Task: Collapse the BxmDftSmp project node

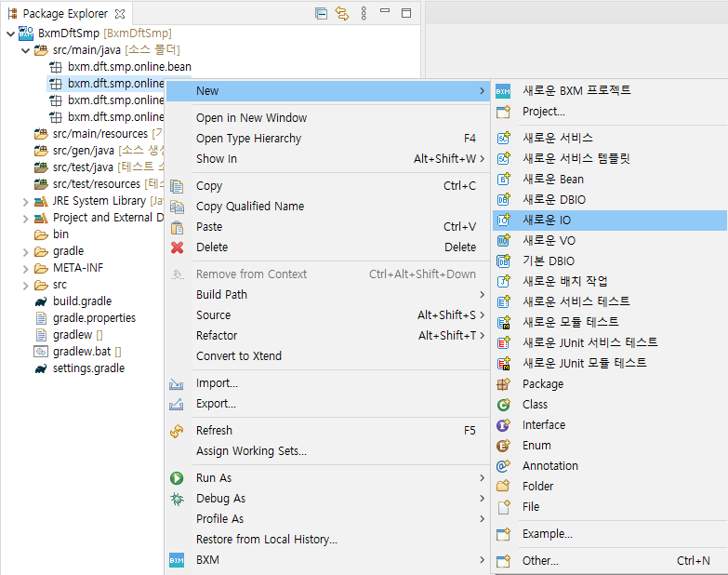Action: click(x=10, y=33)
